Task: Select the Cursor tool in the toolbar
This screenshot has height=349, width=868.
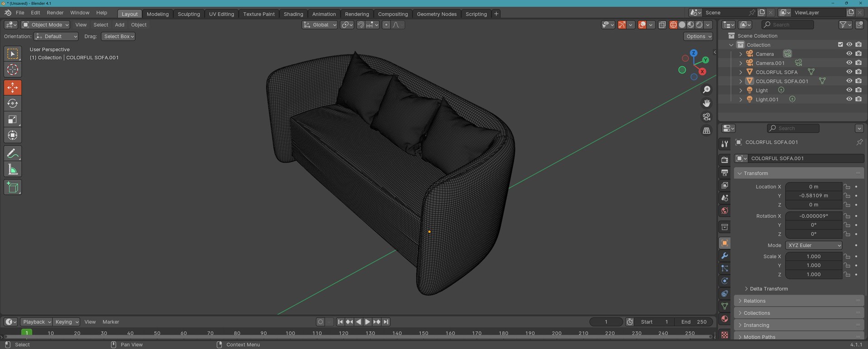Action: tap(13, 70)
